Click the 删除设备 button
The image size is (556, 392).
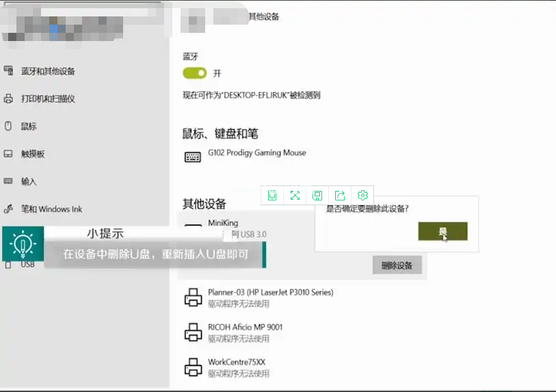coord(397,265)
